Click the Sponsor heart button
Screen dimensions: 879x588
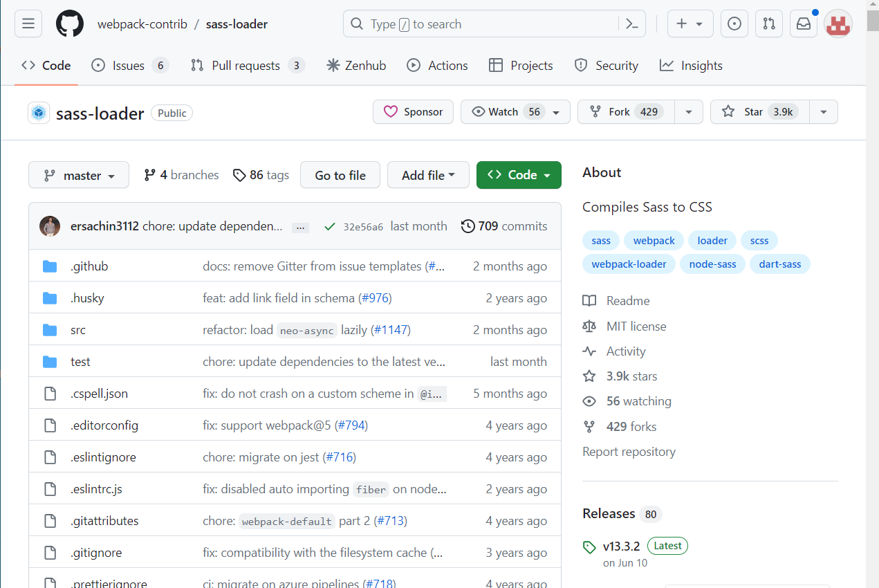pos(413,112)
